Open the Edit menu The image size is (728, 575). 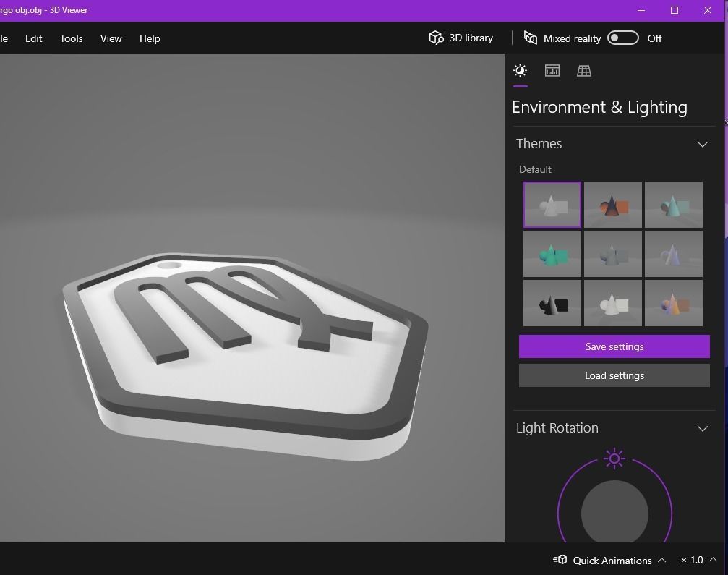(33, 38)
